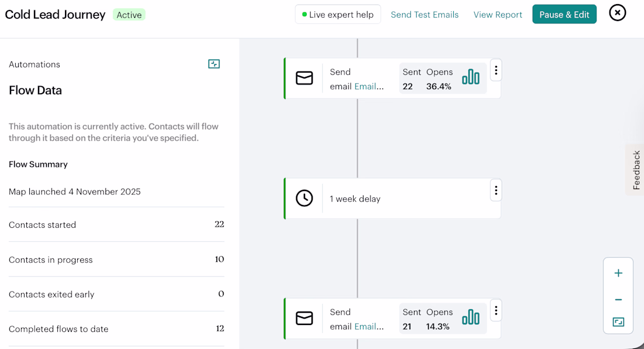Click the envelope icon on first email step
Screen dimensions: 644x349
[x=304, y=78]
